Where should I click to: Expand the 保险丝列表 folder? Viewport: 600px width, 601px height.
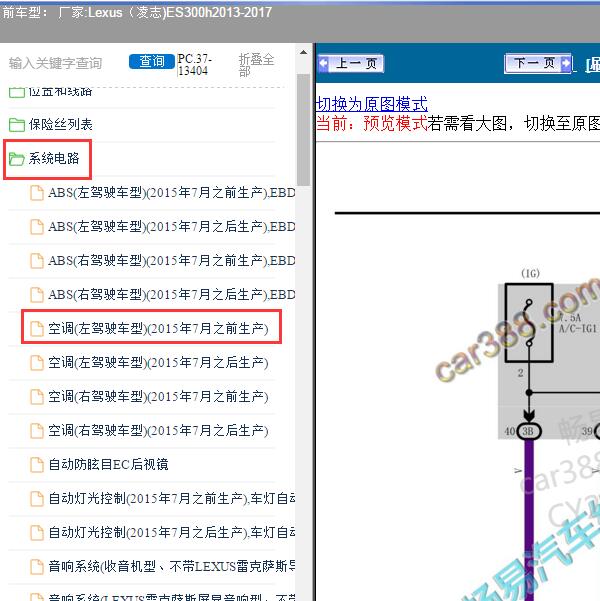(61, 124)
